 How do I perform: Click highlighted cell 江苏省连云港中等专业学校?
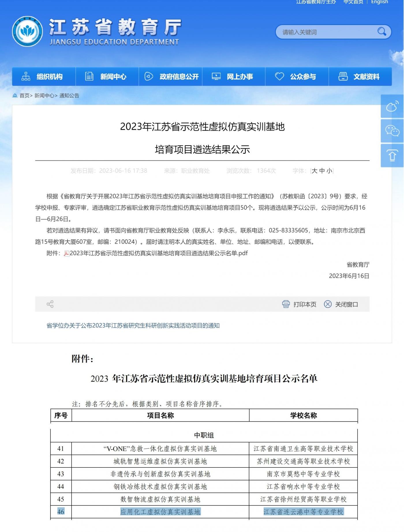coord(304,512)
